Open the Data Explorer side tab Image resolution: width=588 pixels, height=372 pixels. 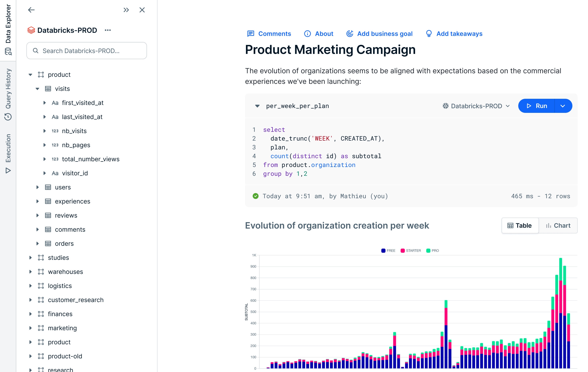(x=8, y=29)
